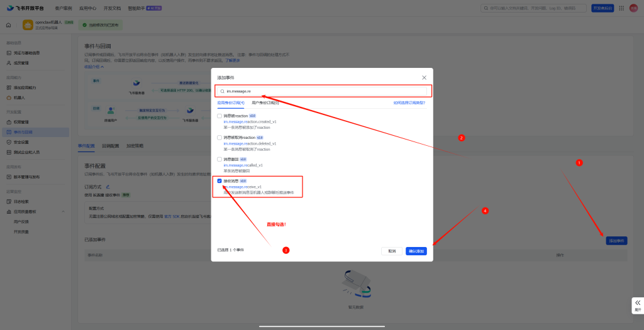Click the 成员管理 sidebar icon
Viewport: 644px width, 330px height.
pyautogui.click(x=9, y=63)
